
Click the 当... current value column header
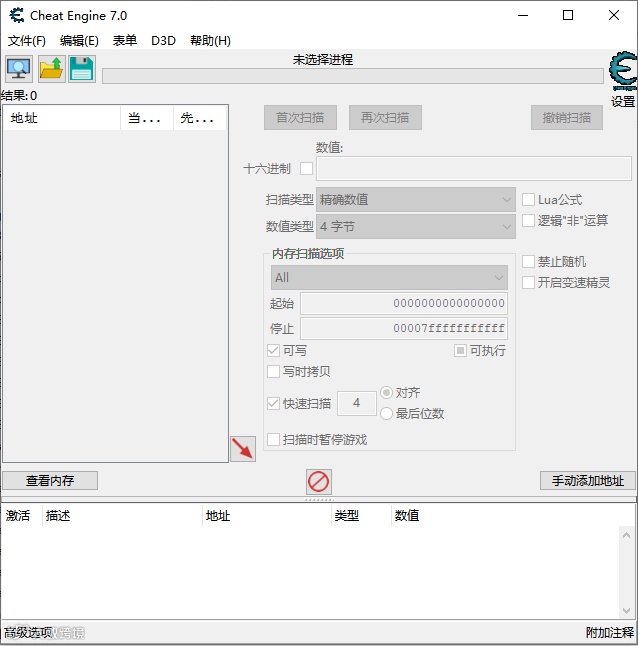click(147, 118)
